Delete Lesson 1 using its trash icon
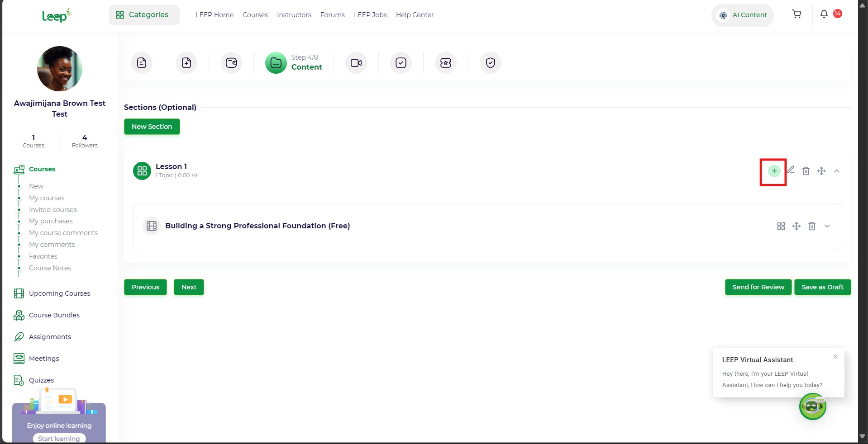The width and height of the screenshot is (868, 444). pyautogui.click(x=806, y=171)
